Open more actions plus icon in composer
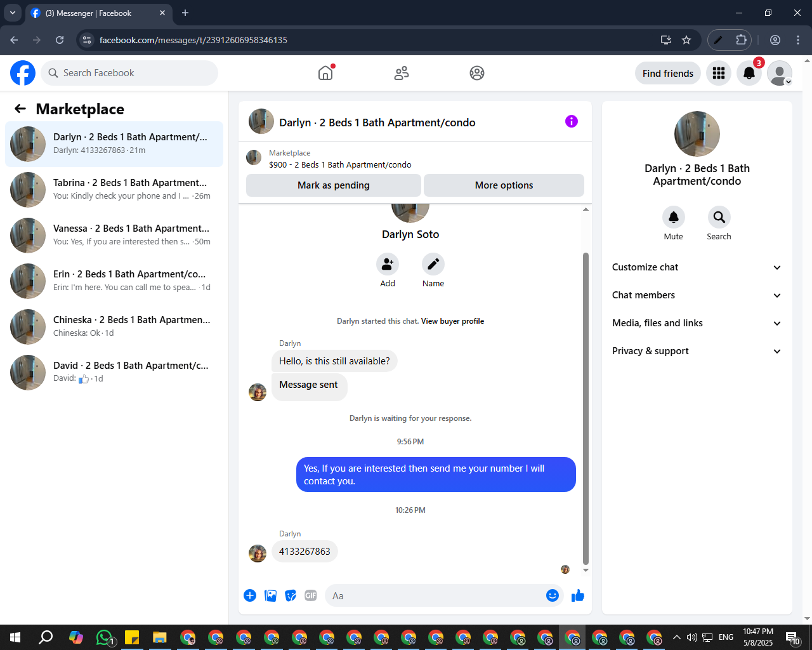 click(250, 595)
